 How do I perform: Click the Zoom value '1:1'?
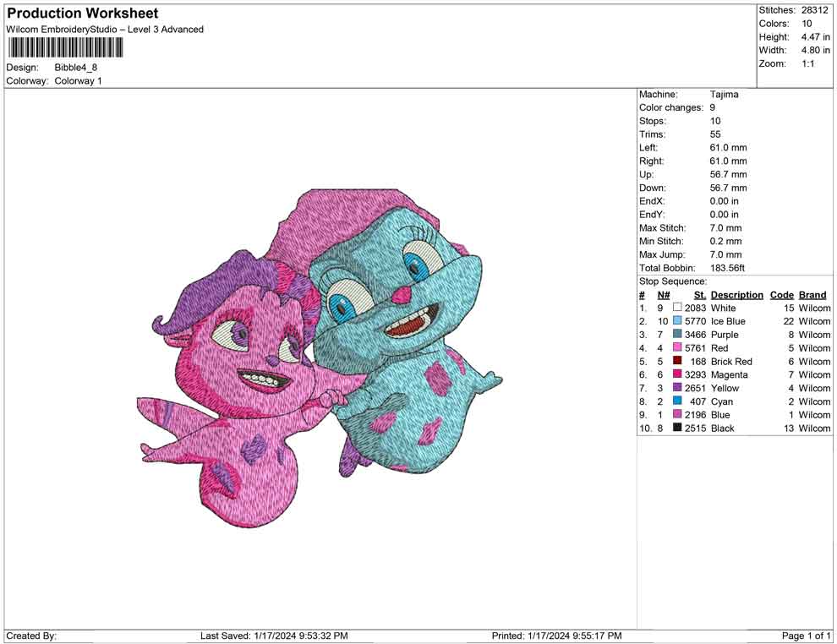[808, 63]
